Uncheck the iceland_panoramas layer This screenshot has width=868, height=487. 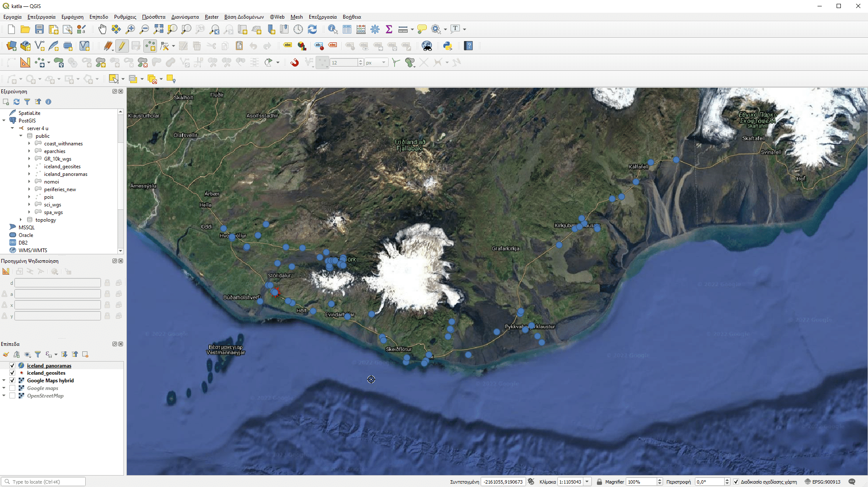pos(12,365)
